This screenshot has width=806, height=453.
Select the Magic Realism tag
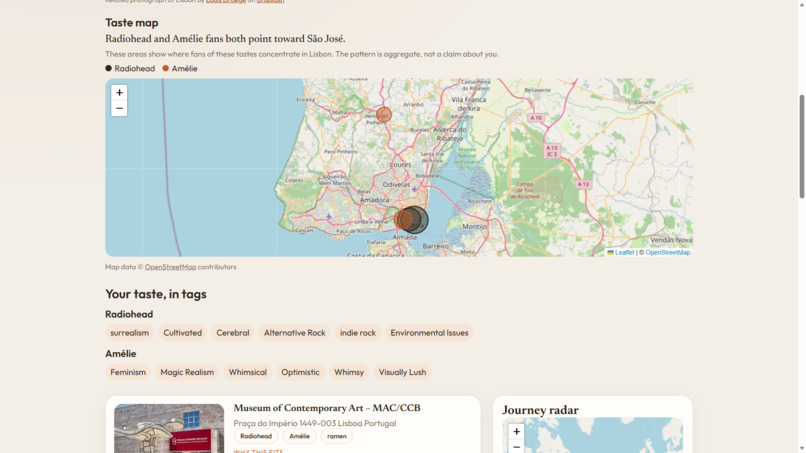[x=187, y=372]
